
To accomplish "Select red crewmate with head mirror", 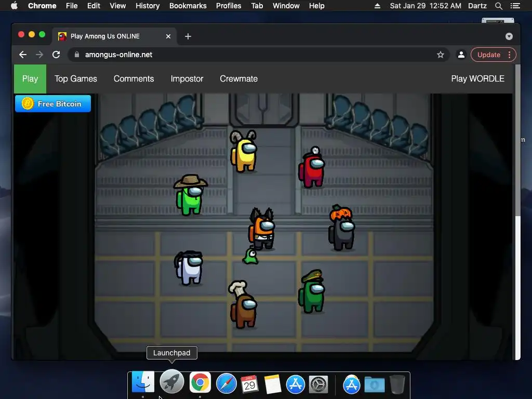I will (312, 167).
